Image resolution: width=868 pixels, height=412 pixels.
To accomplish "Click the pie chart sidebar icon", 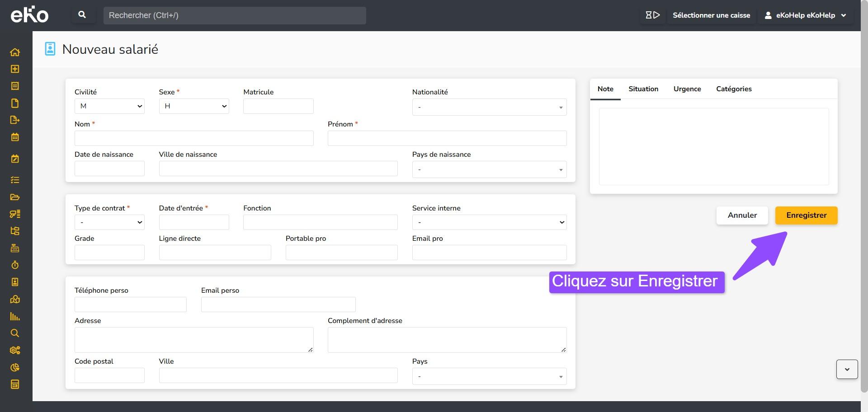I will point(15,367).
